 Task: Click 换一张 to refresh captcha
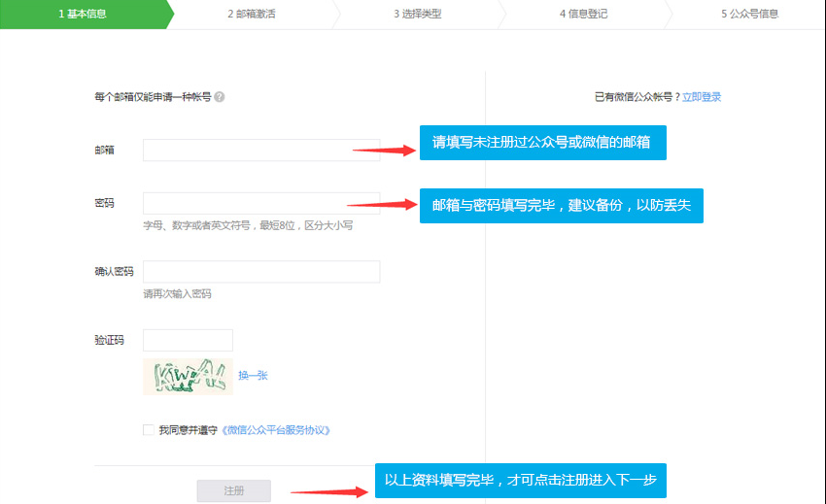(x=253, y=375)
